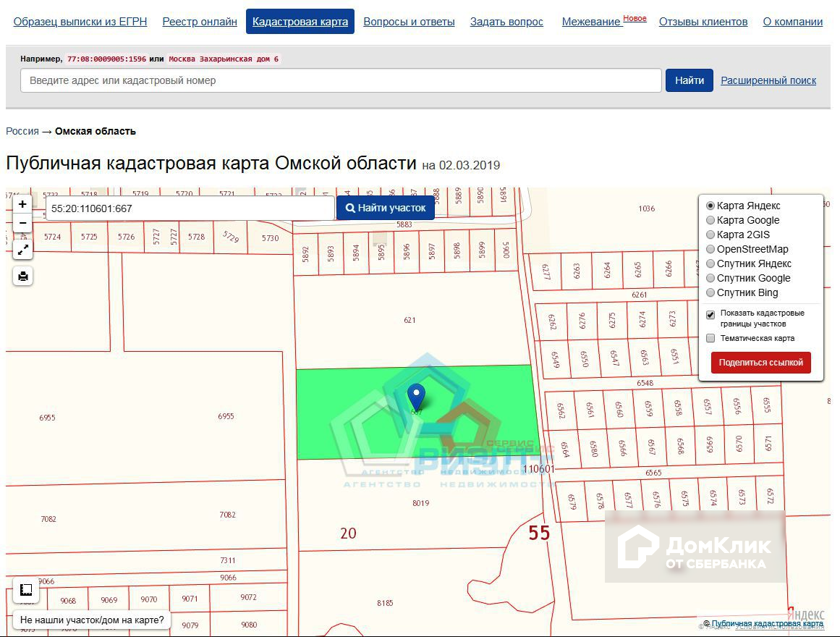Image resolution: width=840 pixels, height=637 pixels.
Task: Open Межевание menu item
Action: tap(591, 22)
